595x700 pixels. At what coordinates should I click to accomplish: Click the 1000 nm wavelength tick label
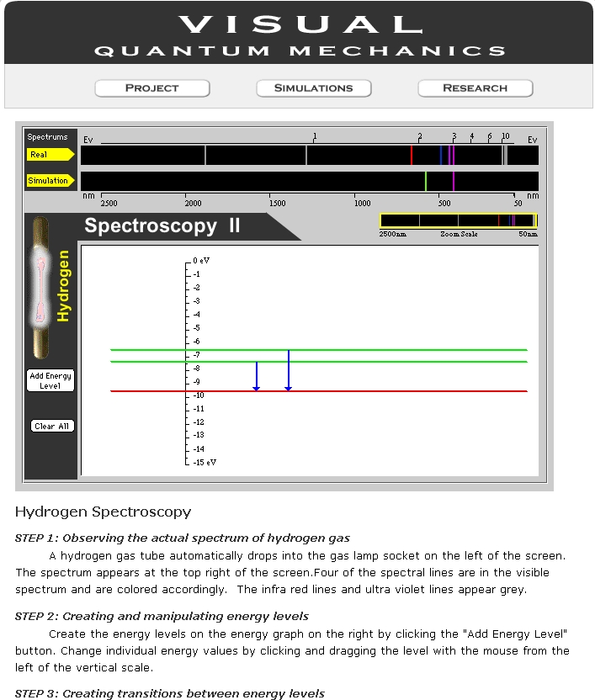362,203
